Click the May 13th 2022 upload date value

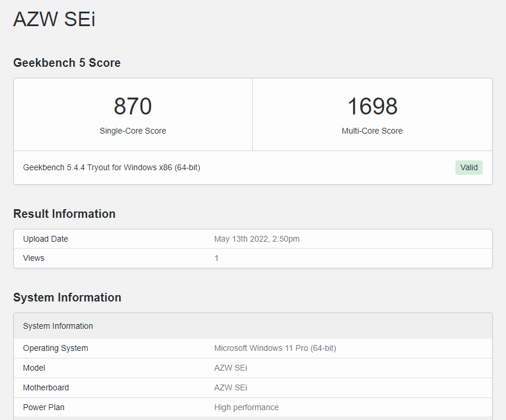257,239
